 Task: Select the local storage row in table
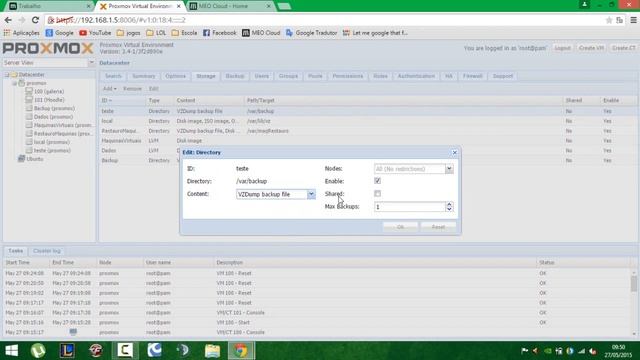367,121
